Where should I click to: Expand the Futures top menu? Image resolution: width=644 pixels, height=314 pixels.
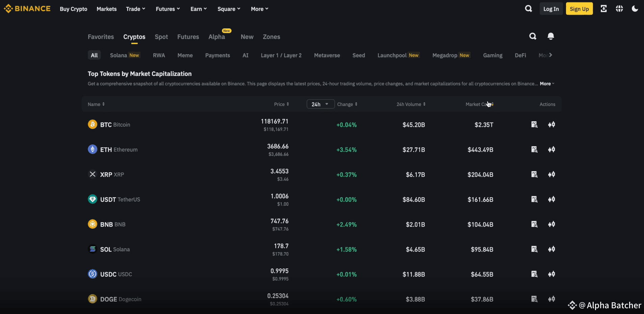coord(168,9)
